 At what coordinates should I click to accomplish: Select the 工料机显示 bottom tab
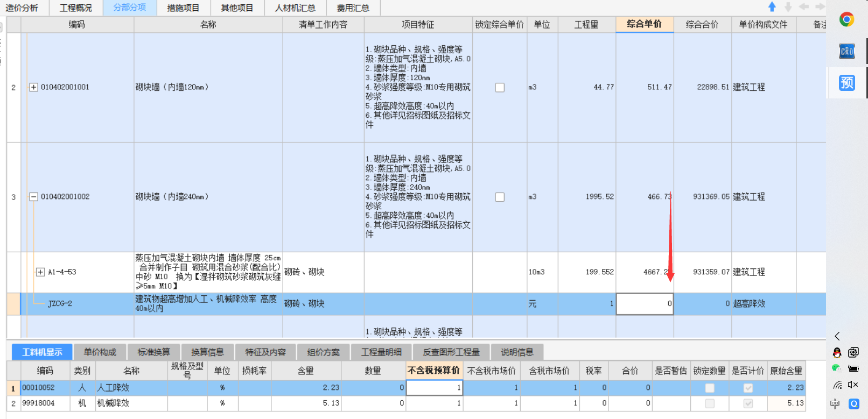[42, 352]
